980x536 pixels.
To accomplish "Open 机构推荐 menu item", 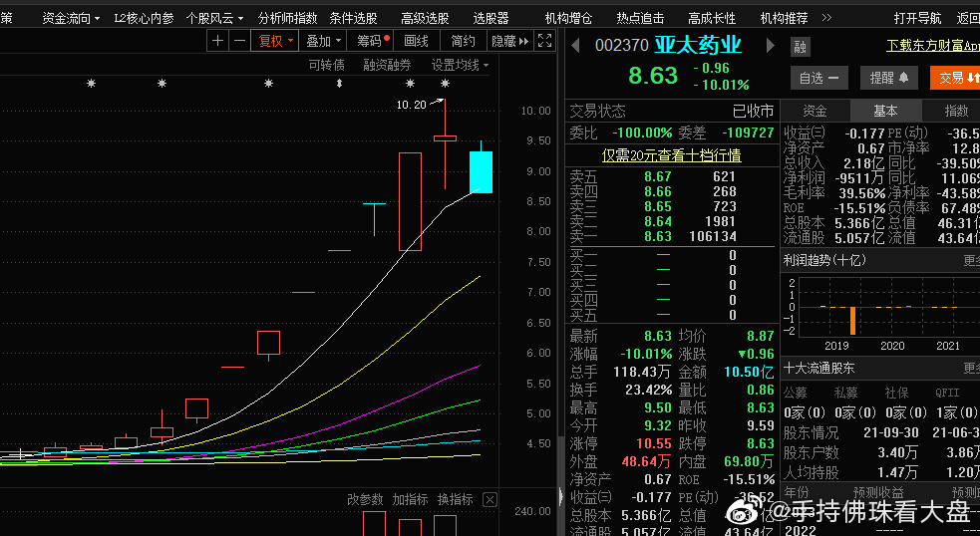I will coord(784,18).
